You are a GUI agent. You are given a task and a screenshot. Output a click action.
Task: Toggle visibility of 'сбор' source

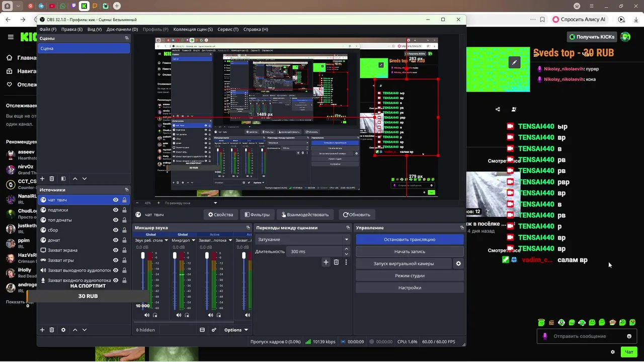point(116,230)
